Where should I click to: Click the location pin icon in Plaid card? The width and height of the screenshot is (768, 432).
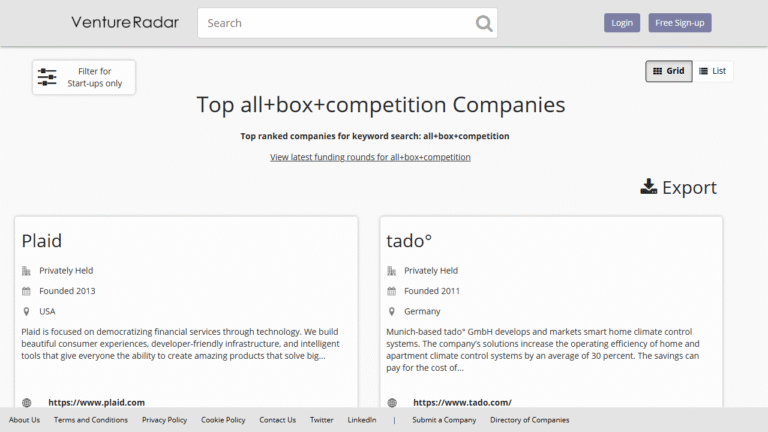click(27, 311)
